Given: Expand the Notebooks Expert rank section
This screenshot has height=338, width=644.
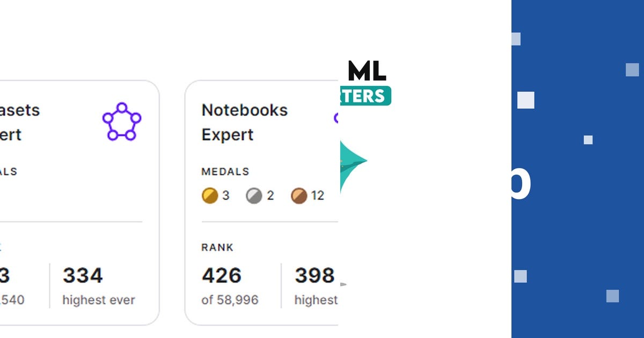Looking at the screenshot, I should coord(217,247).
